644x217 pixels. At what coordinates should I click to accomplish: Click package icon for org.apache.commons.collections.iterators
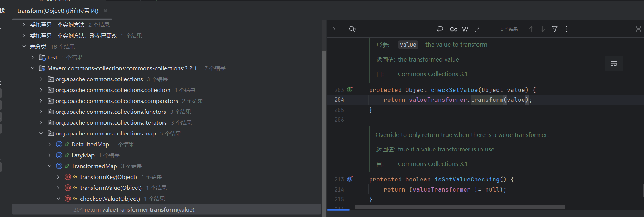pyautogui.click(x=51, y=122)
